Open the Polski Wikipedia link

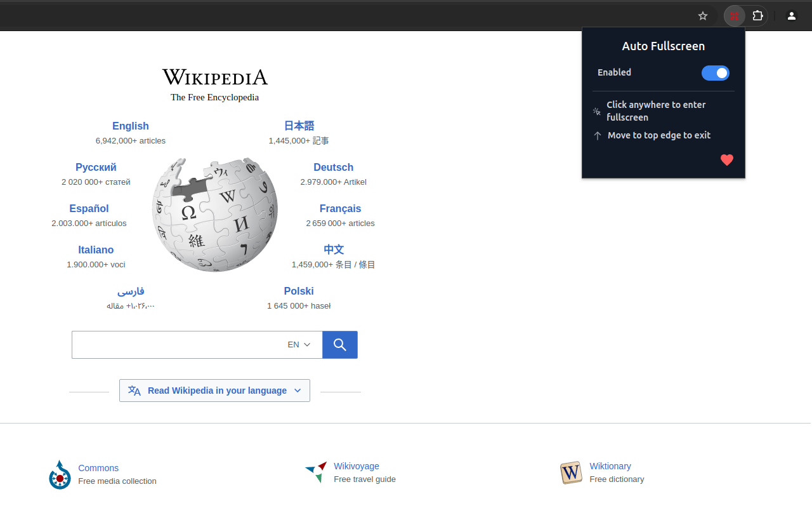[299, 291]
